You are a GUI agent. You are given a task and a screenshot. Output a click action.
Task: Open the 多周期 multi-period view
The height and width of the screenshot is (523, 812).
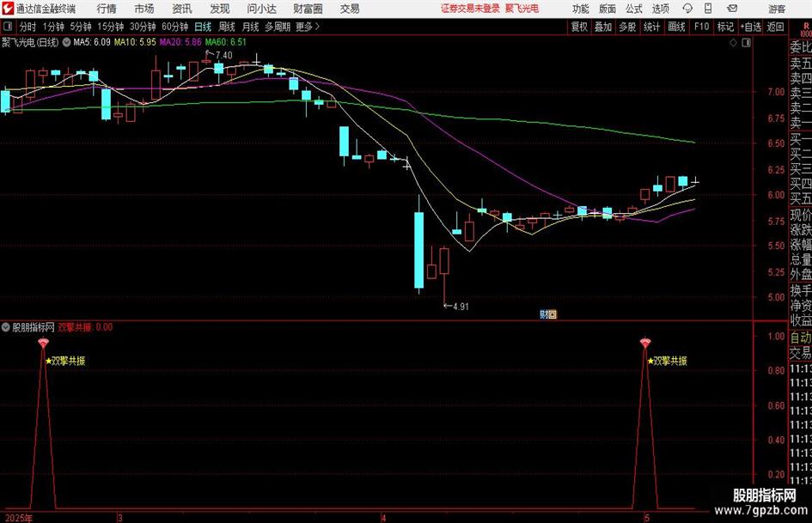(278, 27)
